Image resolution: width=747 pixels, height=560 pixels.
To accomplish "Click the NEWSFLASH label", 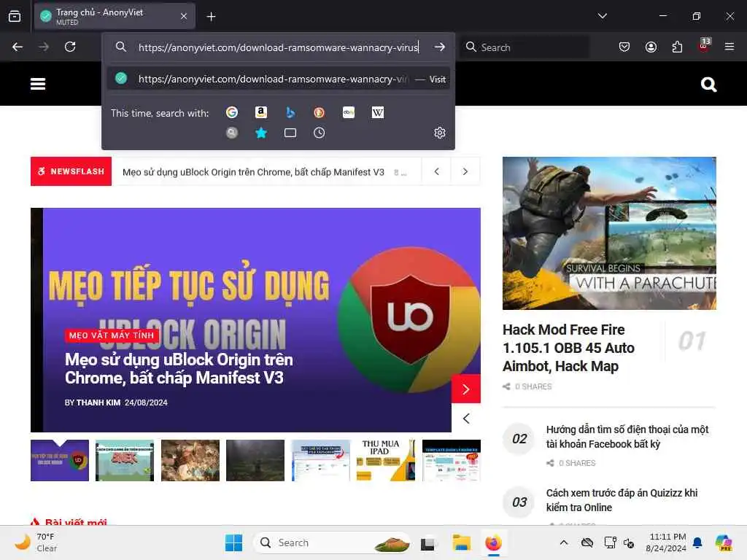I will [71, 171].
